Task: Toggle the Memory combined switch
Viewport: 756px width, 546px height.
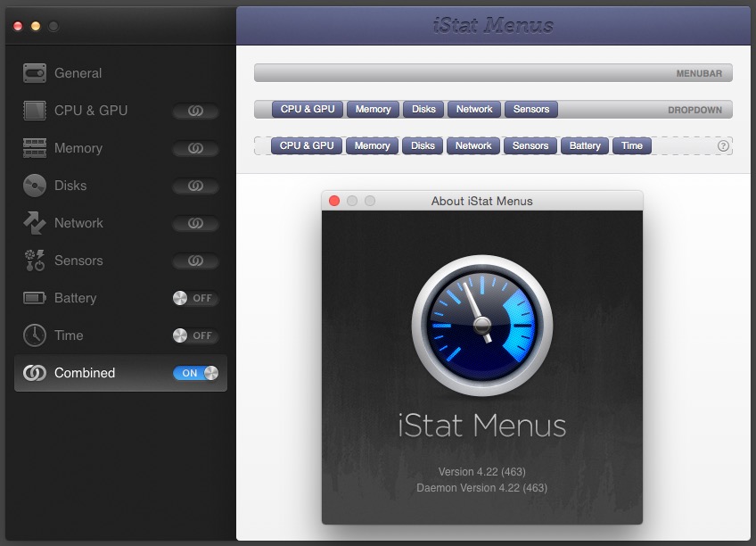Action: (x=196, y=148)
